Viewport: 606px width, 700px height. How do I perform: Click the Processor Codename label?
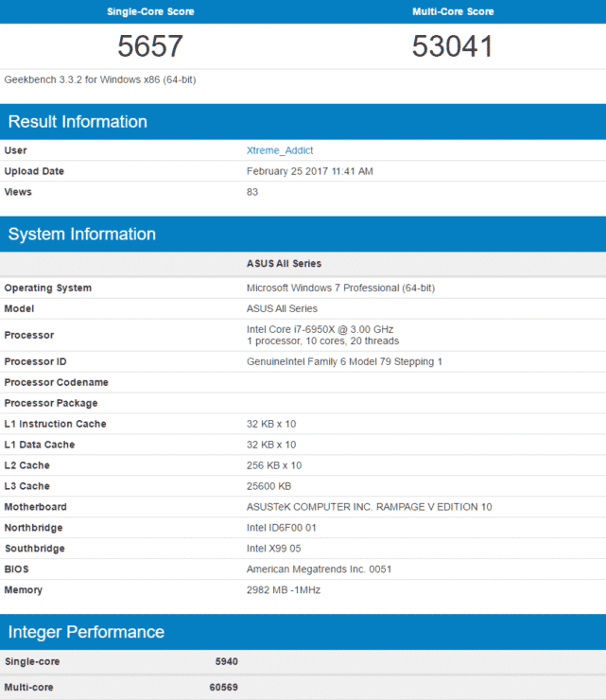click(x=56, y=382)
